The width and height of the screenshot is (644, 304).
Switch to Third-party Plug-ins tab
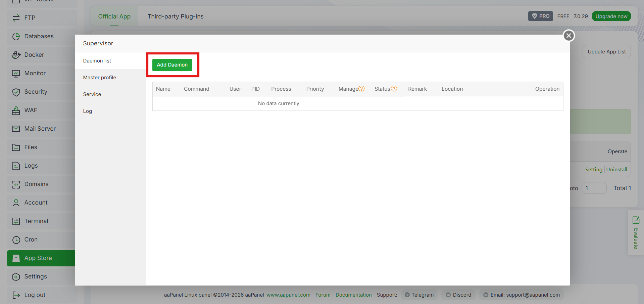[176, 16]
